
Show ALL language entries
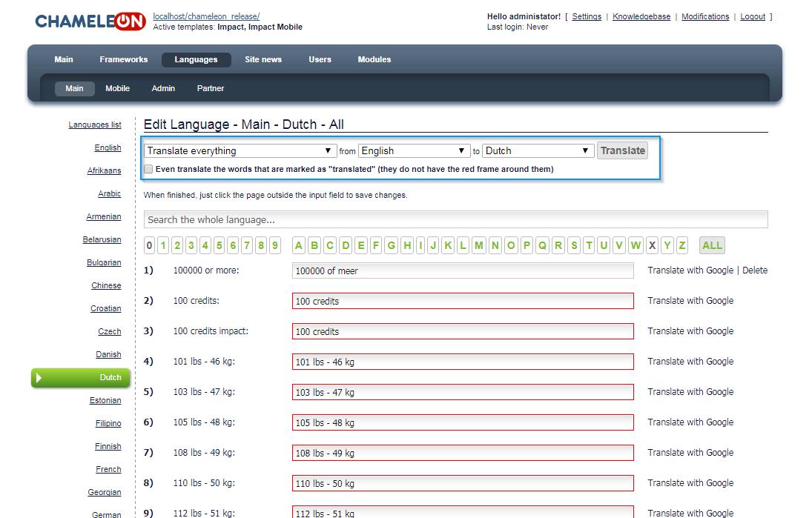[712, 246]
